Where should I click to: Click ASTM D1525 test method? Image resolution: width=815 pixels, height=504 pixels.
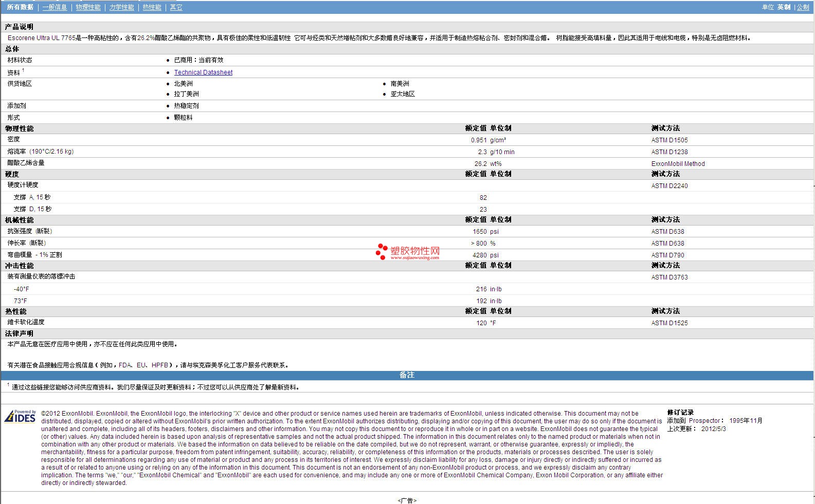(669, 323)
